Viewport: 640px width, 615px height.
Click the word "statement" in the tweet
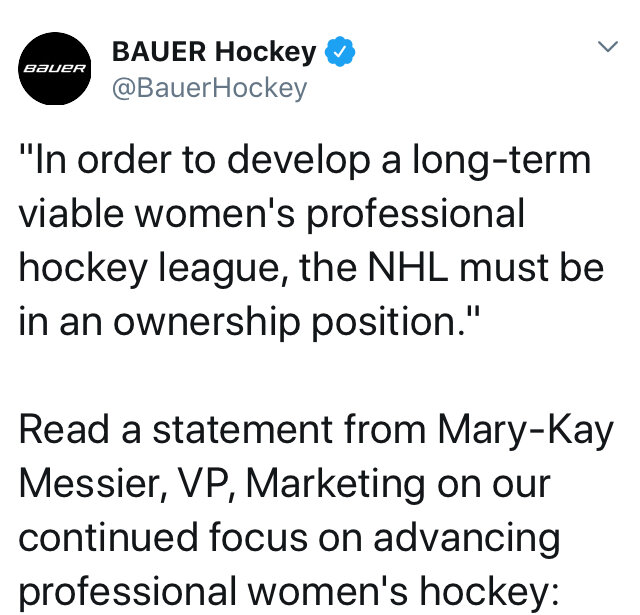coord(242,429)
